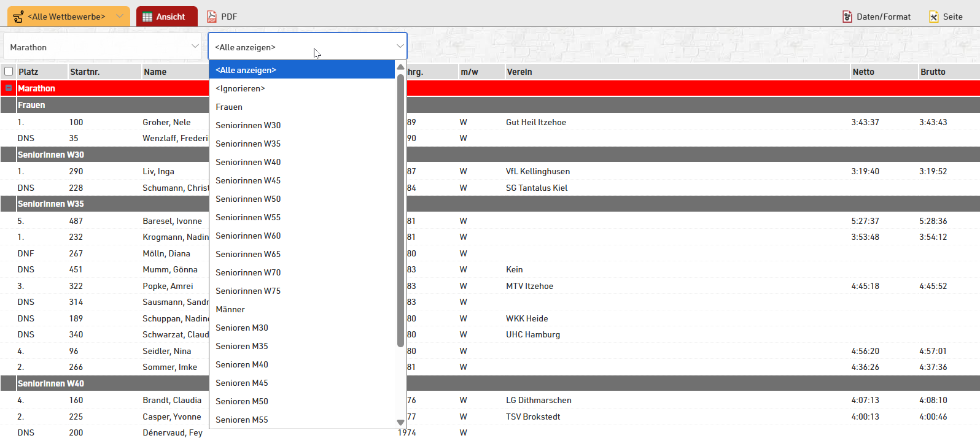The width and height of the screenshot is (980, 438).
Task: Sort by the Netto column header
Action: pyautogui.click(x=863, y=72)
